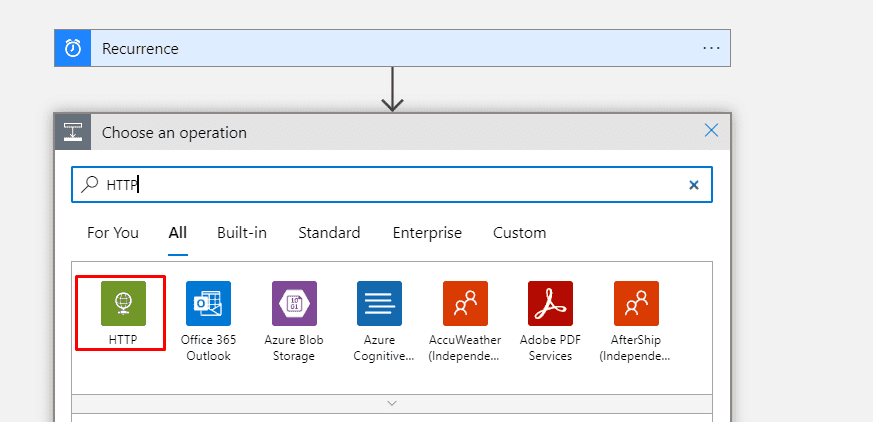The height and width of the screenshot is (422, 873).
Task: Clear the HTTP search text
Action: click(694, 185)
